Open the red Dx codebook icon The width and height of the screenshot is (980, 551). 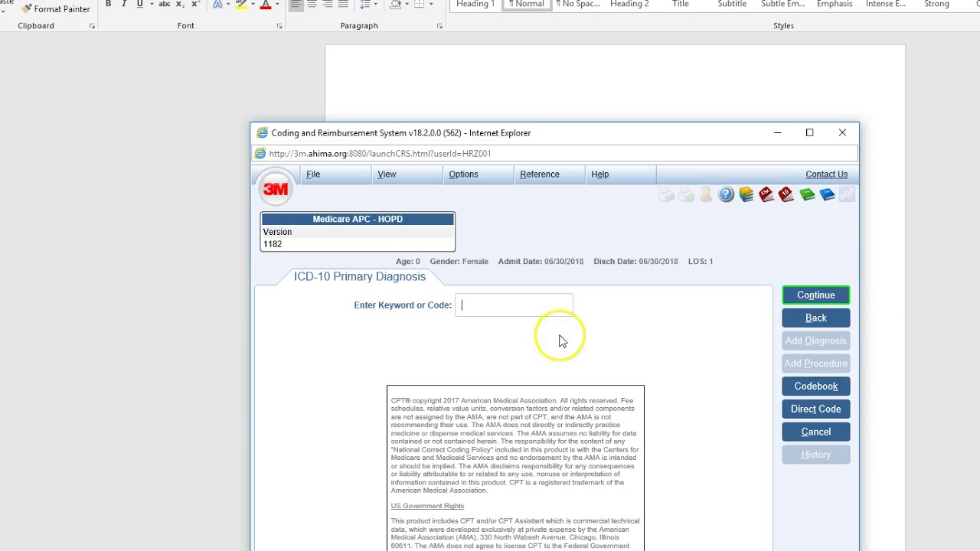pyautogui.click(x=766, y=195)
